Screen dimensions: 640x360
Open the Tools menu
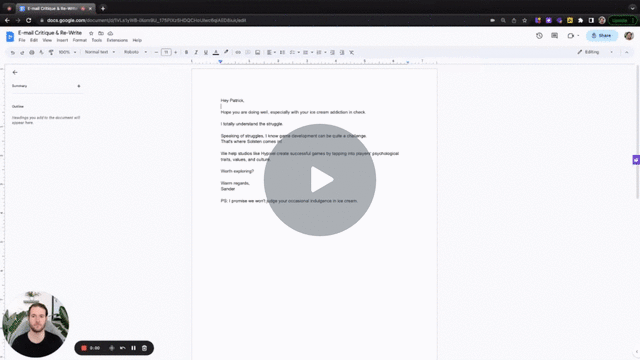click(97, 40)
